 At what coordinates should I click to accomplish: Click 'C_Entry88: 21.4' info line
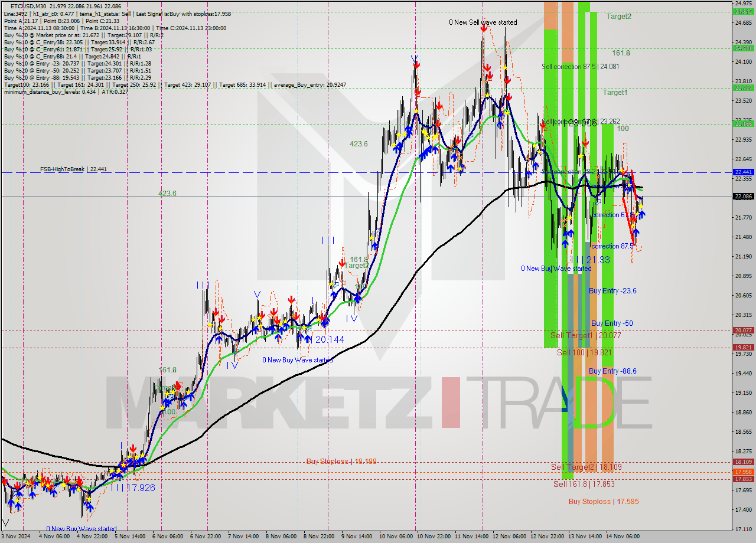coord(71,57)
